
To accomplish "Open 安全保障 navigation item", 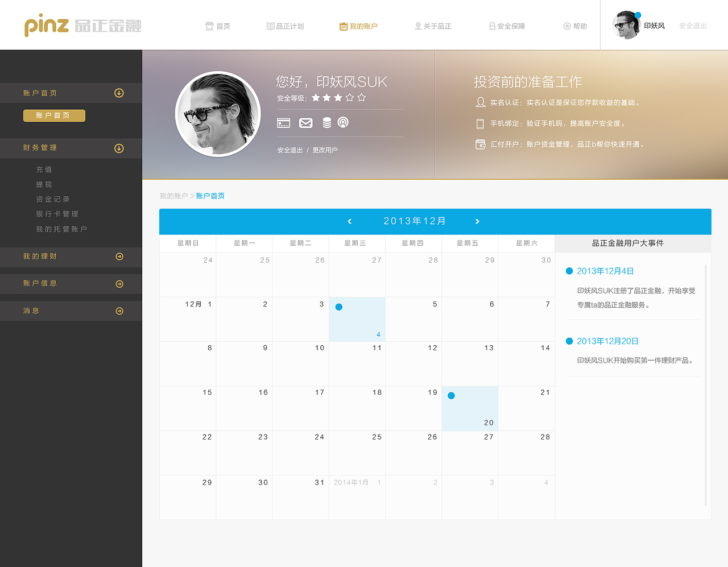I will pyautogui.click(x=507, y=26).
